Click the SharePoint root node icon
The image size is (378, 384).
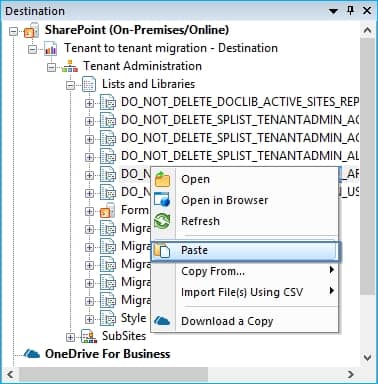[32, 30]
